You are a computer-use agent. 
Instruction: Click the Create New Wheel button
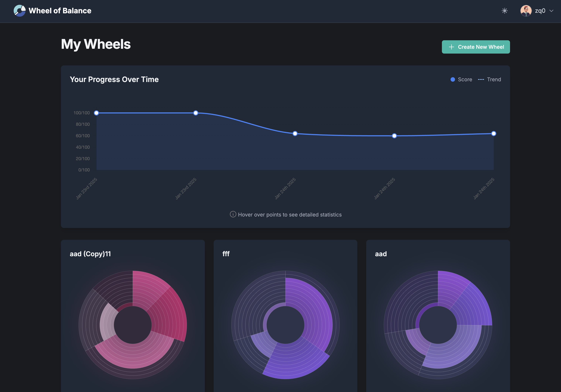tap(476, 47)
